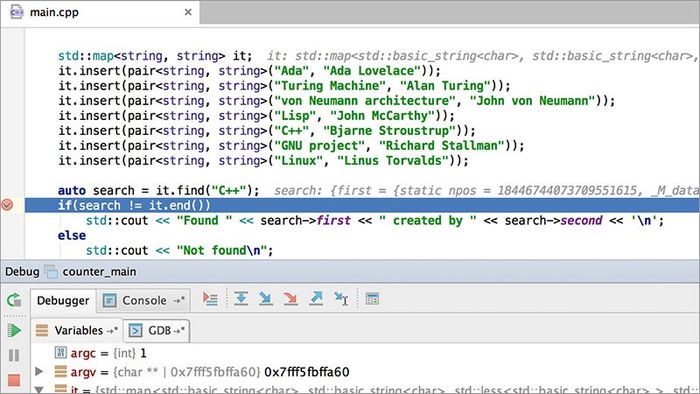Click the std::map<string, string> it declaration
Screen dimensions: 700x394
coord(155,56)
